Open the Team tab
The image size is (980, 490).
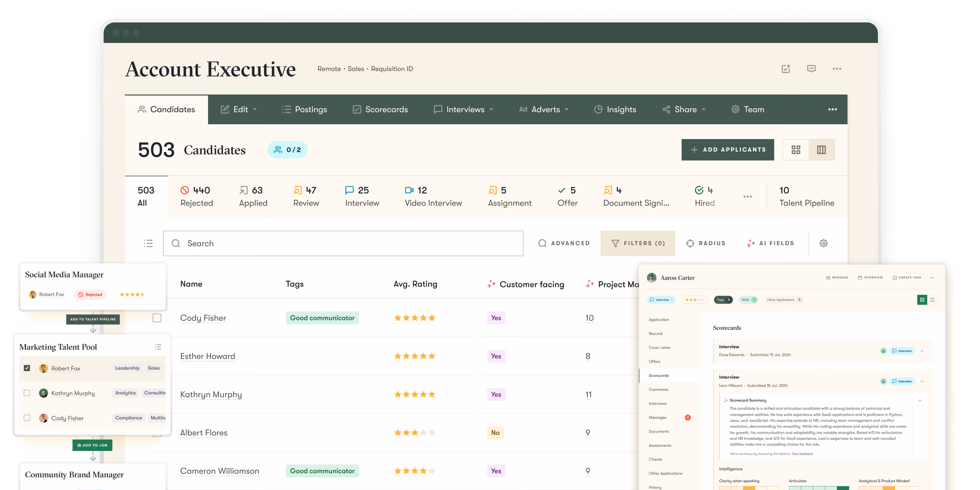(748, 109)
